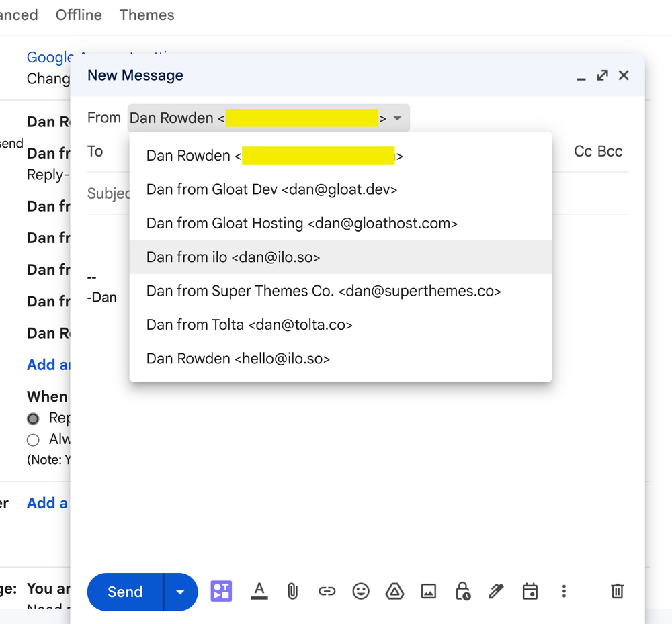Insert a photo into the email
Image resolution: width=672 pixels, height=624 pixels.
pos(429,591)
